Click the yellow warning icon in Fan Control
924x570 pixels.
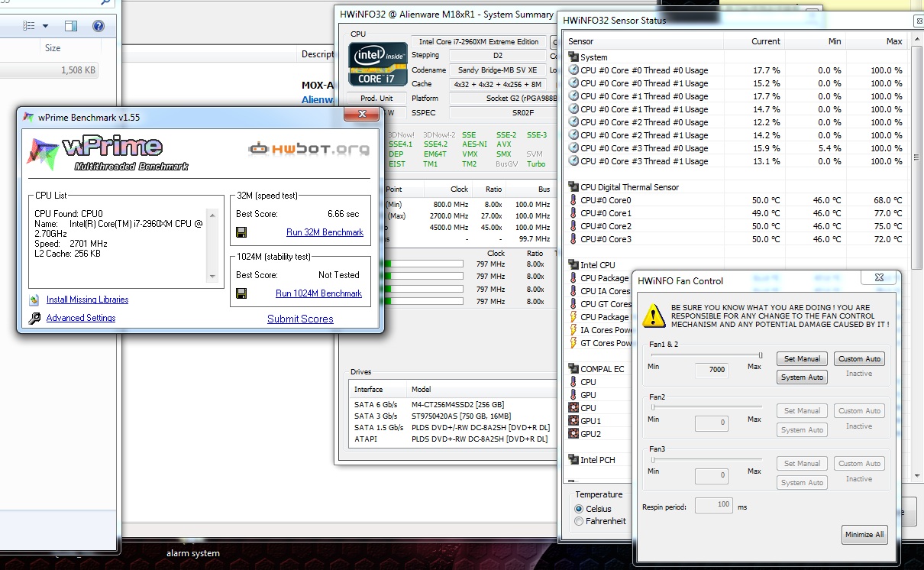(654, 315)
